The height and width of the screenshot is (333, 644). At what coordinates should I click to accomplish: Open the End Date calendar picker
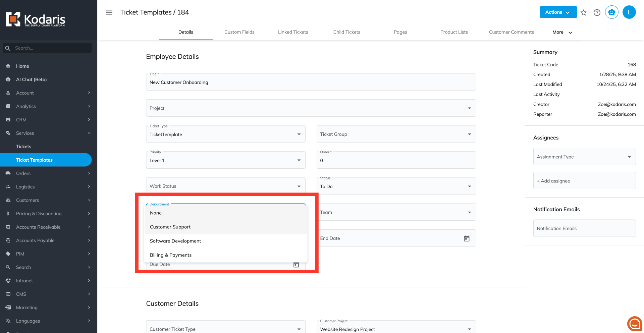467,238
